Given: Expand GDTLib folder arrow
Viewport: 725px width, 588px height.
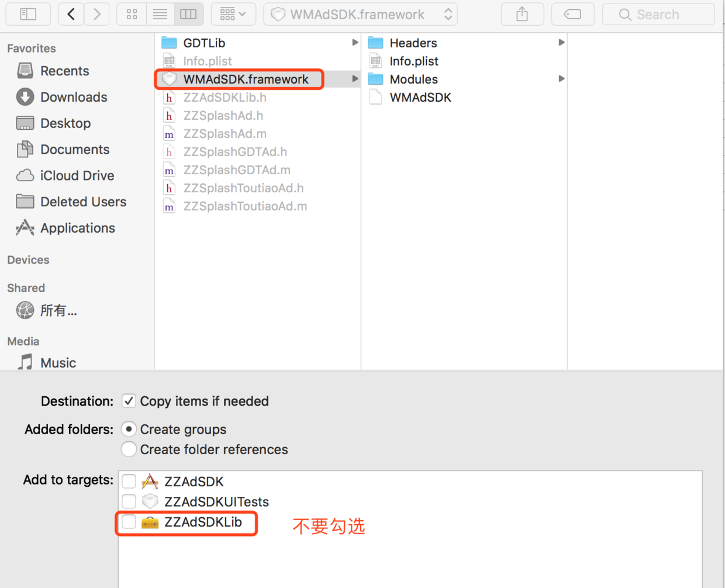Looking at the screenshot, I should click(354, 43).
